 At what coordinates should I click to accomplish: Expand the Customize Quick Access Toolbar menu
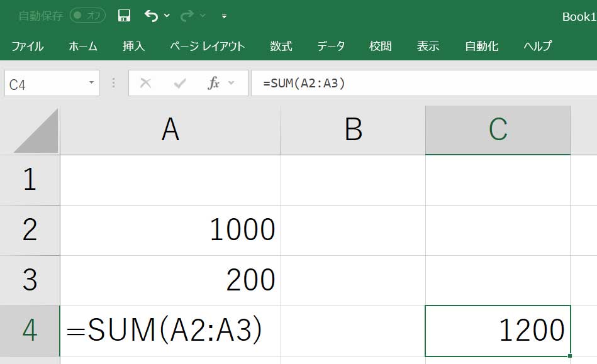coord(225,16)
